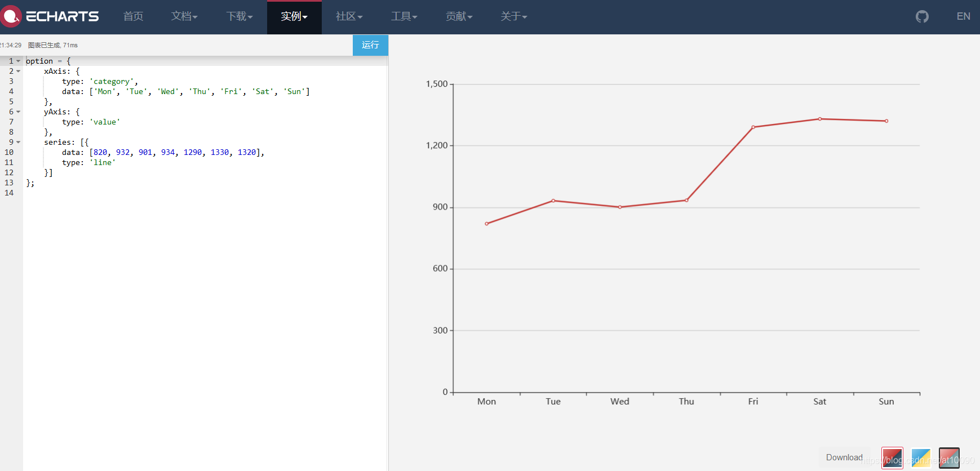The width and height of the screenshot is (980, 471).
Task: Click the Sun x-axis label
Action: [886, 401]
